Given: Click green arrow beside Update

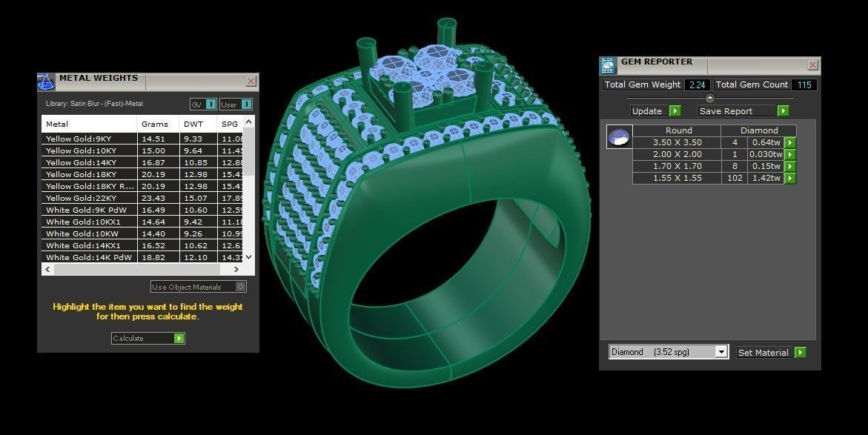Looking at the screenshot, I should coord(675,110).
